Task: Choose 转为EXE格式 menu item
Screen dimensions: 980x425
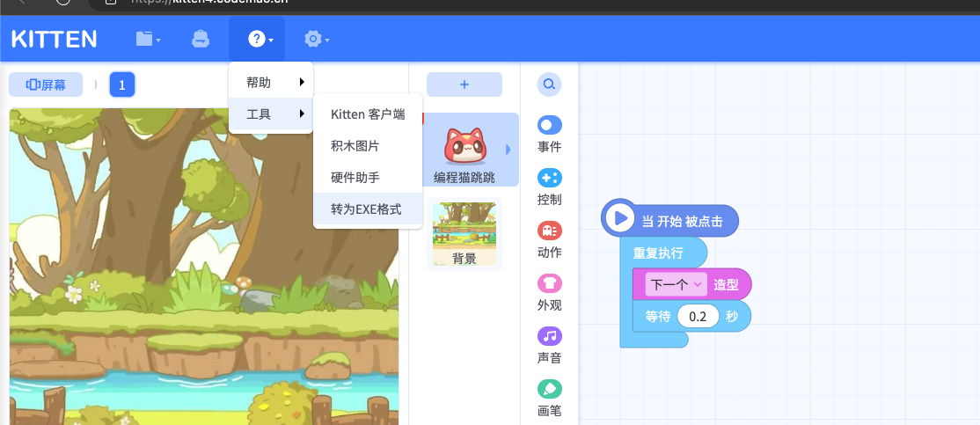Action: 368,209
